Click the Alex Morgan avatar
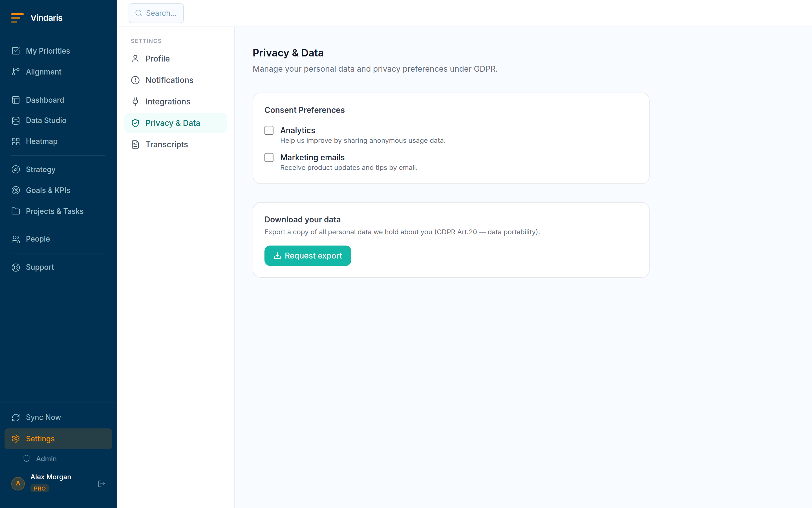 tap(18, 483)
